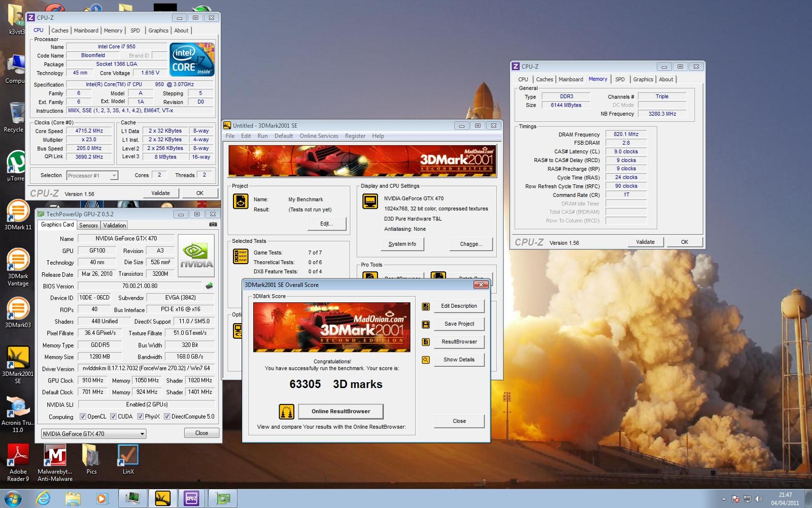Open Malwarebytes Anti-Malware desktop shortcut
812x508 pixels.
55,462
